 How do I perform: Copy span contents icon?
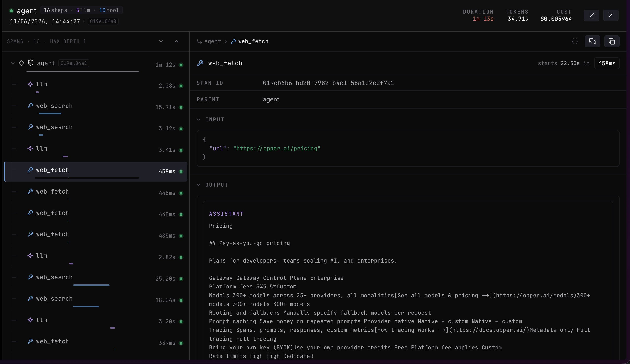tap(612, 41)
